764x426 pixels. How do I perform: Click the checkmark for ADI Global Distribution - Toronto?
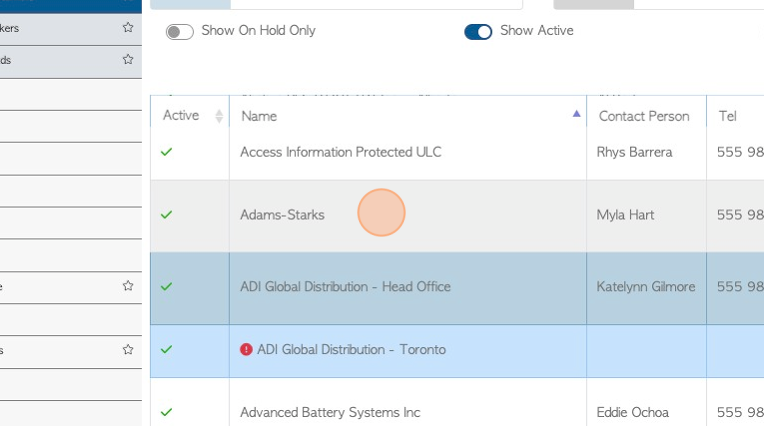pos(167,349)
